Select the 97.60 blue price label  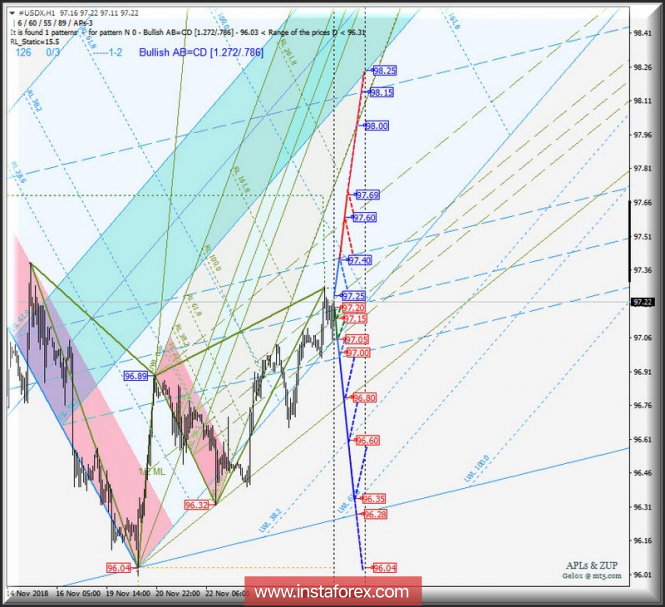pos(364,218)
